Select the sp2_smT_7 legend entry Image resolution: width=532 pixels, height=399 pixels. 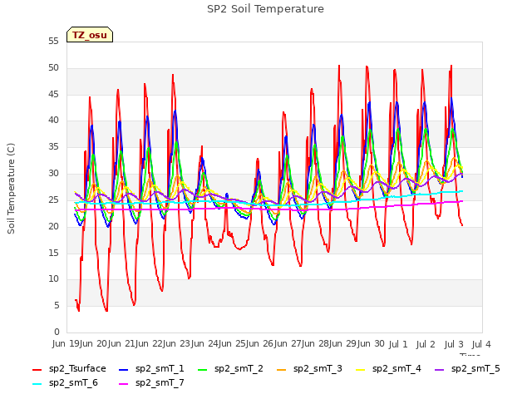pos(151,382)
